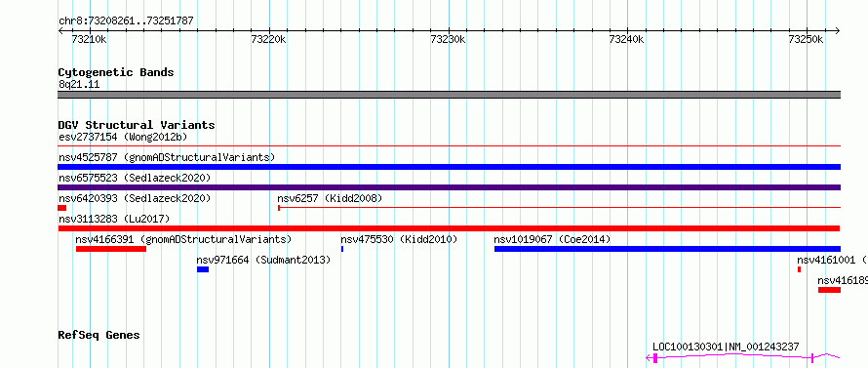This screenshot has height=368, width=868.
Task: Click the 73210k ruler position
Action: tap(89, 39)
